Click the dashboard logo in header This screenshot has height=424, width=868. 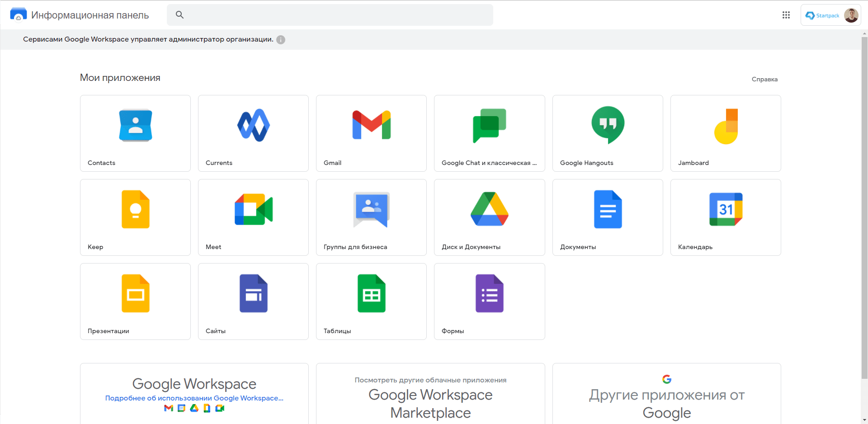click(19, 14)
